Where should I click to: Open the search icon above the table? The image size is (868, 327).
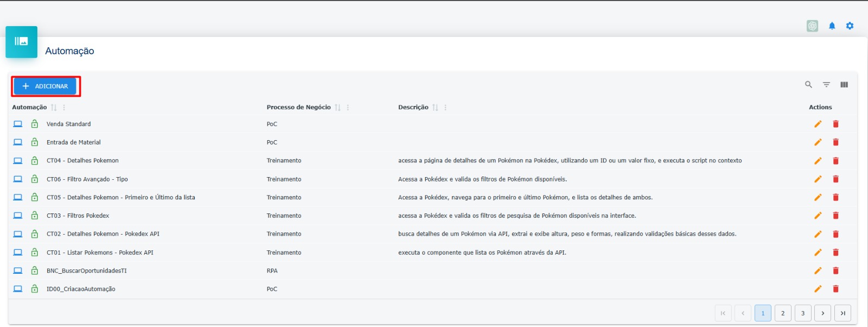point(808,85)
